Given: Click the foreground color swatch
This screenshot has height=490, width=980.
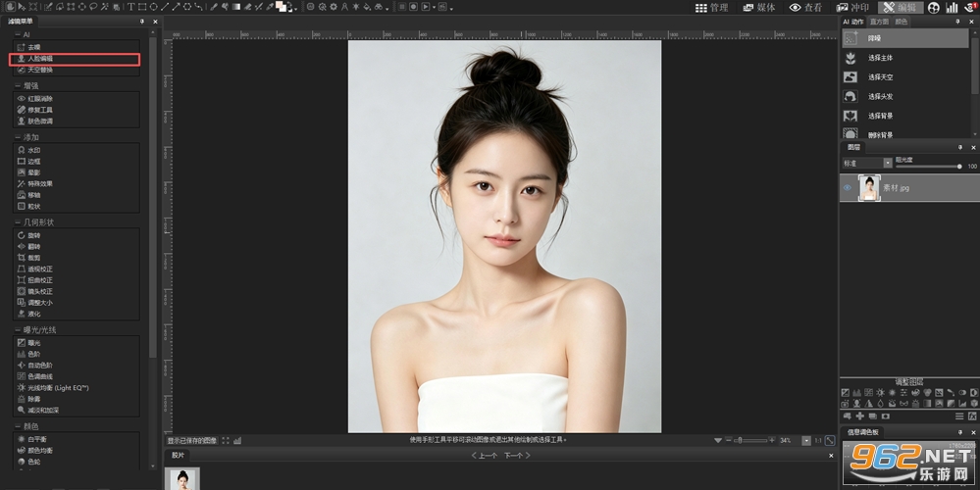Looking at the screenshot, I should coord(279,5).
